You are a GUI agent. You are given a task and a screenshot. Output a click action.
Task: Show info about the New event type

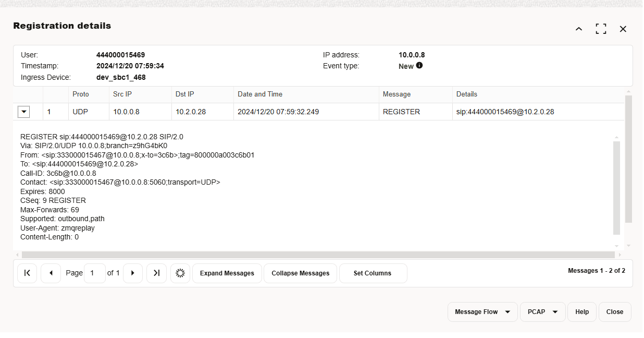coord(420,66)
